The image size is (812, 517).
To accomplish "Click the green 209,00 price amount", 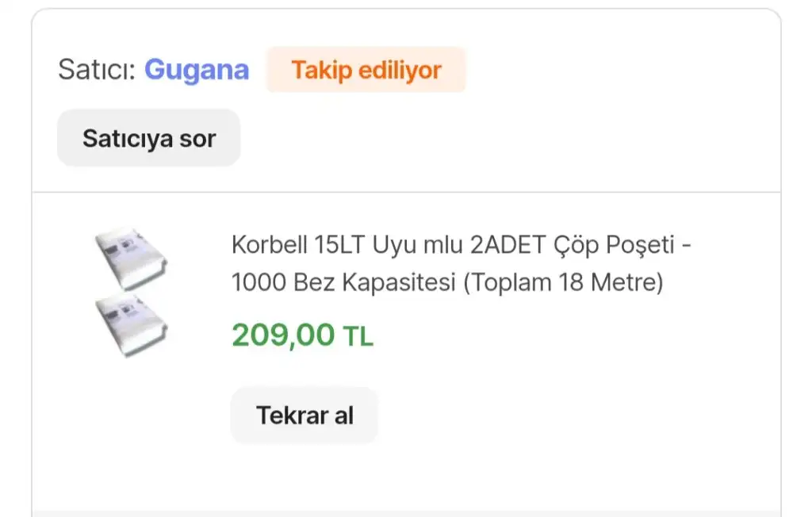I will pos(283,335).
